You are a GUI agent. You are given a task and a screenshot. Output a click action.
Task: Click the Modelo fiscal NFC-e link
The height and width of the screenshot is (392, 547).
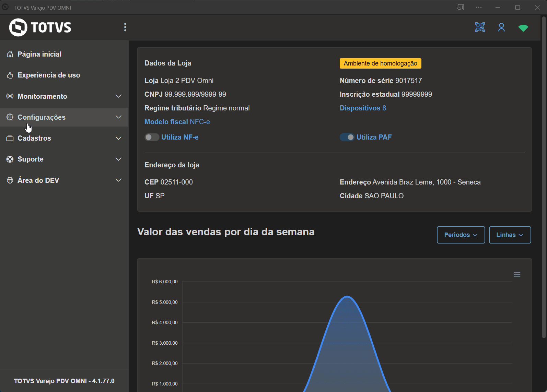click(177, 122)
